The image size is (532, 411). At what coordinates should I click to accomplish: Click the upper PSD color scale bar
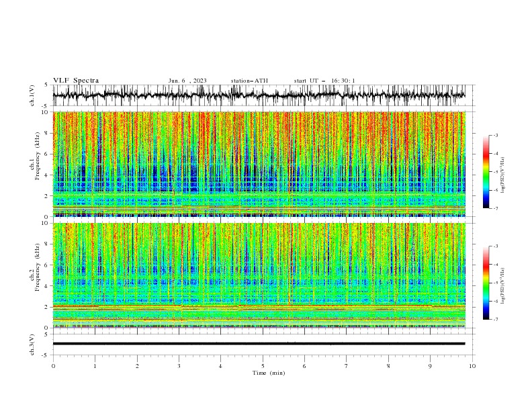486,172
